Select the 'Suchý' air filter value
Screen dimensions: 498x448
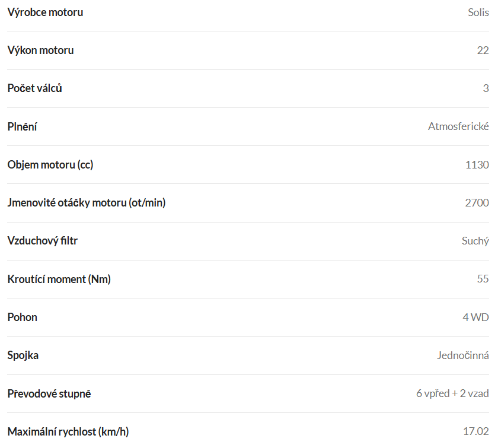click(x=475, y=241)
